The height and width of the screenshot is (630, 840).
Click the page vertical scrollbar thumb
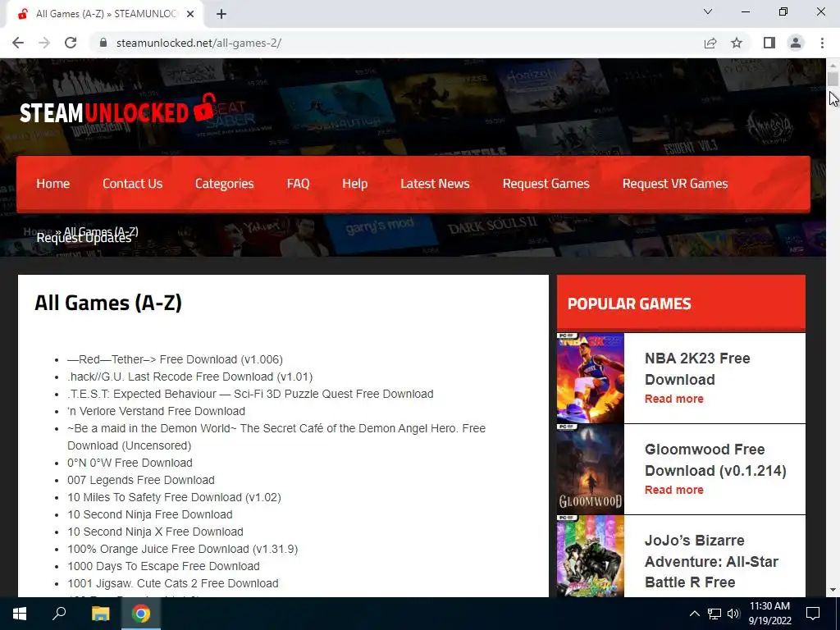coord(833,79)
